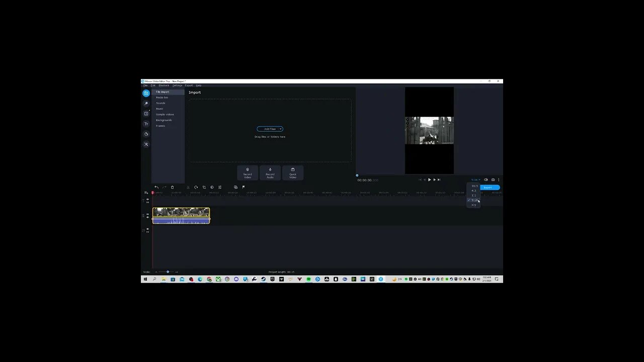Open the Import section in the left sidebar
Screen dimensions: 644x362
(146, 93)
